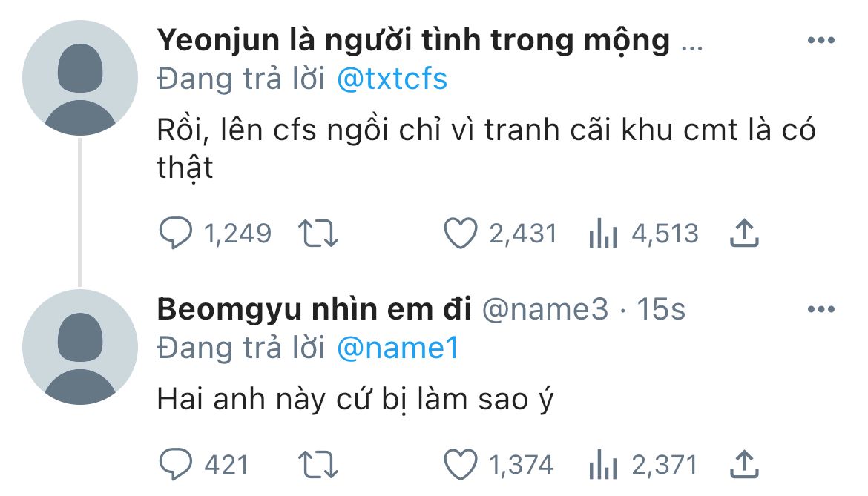
Task: Open the tweet text "Hai anh này cứ bị làm sao ý"
Action: click(355, 400)
